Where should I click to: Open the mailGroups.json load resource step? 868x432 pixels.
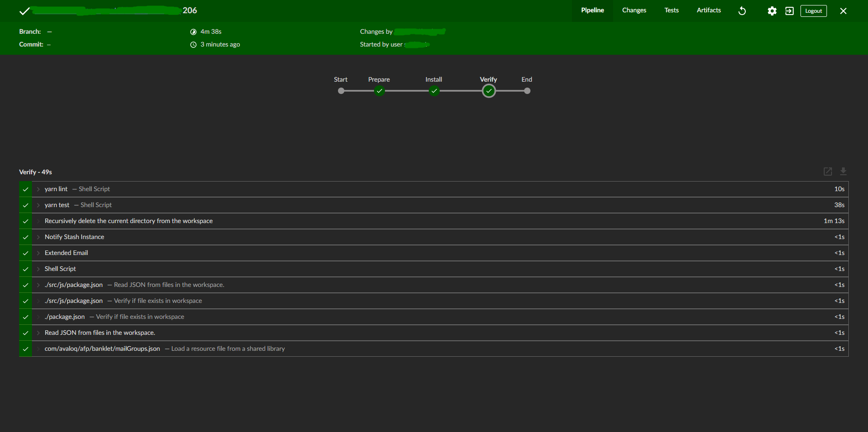pyautogui.click(x=102, y=349)
